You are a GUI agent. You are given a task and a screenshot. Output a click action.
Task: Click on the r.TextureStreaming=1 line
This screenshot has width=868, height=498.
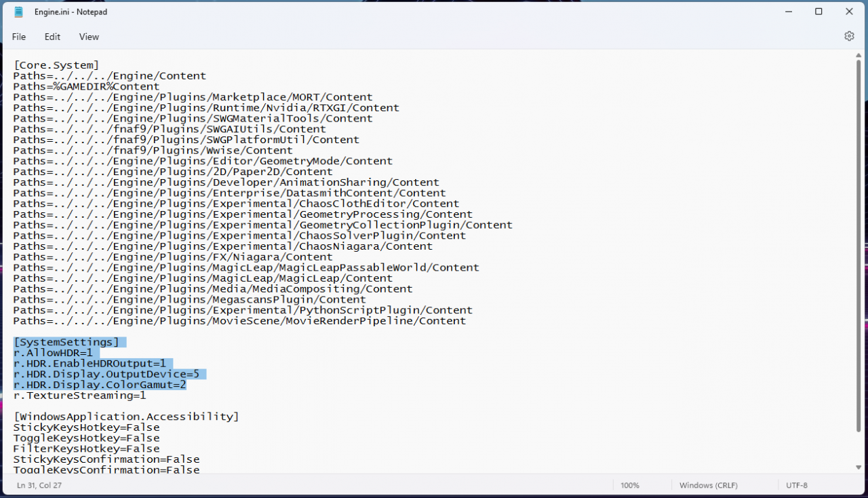coord(79,396)
